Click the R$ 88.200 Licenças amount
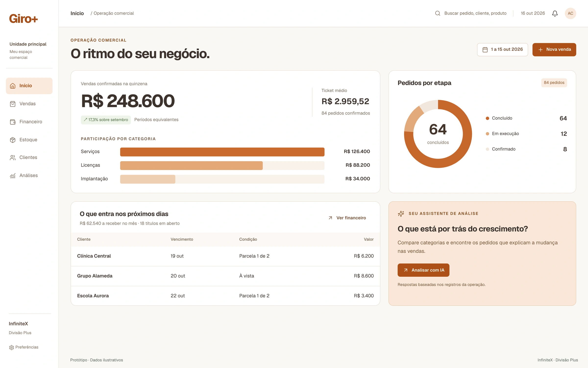This screenshot has height=368, width=588. click(x=358, y=165)
